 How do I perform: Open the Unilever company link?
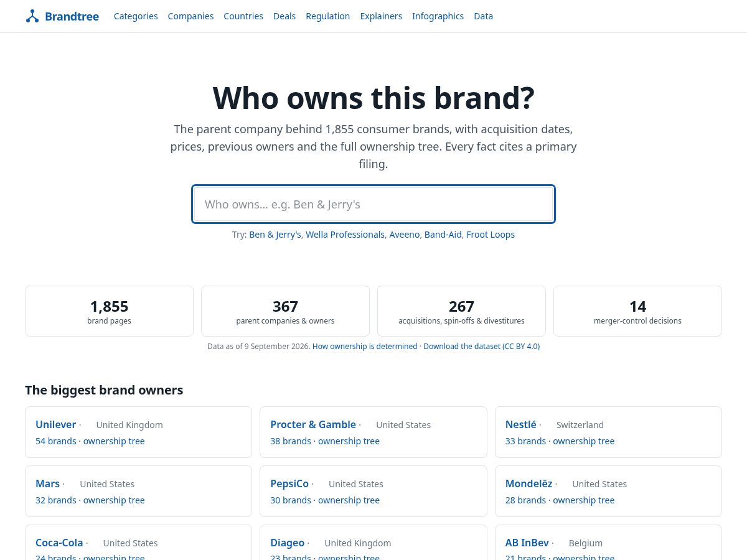tap(55, 424)
